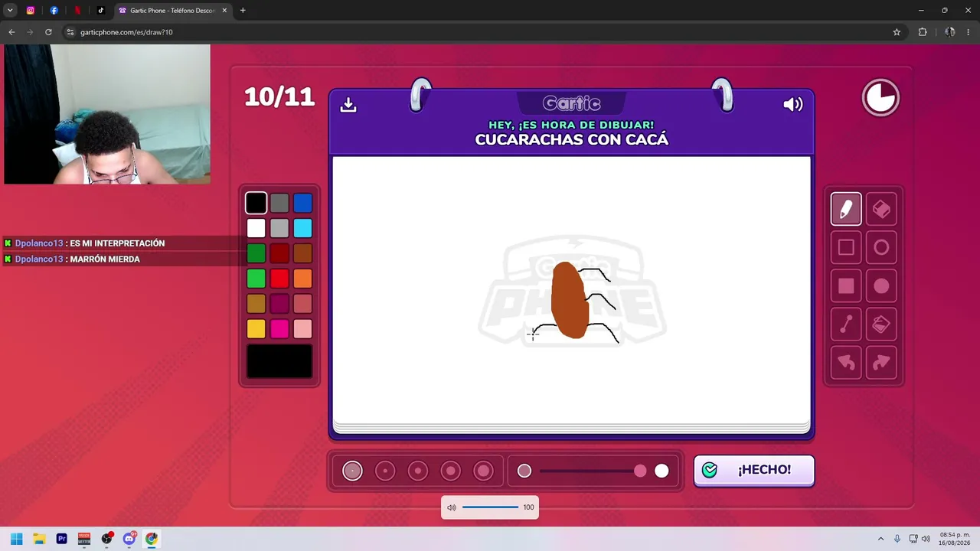Open the Windows Start menu
Image resolution: width=980 pixels, height=551 pixels.
[16, 539]
